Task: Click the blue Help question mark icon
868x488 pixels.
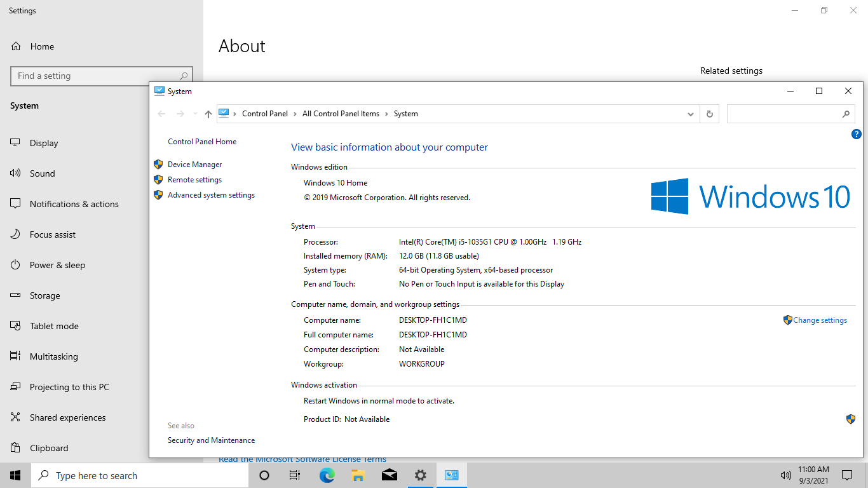Action: coord(856,134)
